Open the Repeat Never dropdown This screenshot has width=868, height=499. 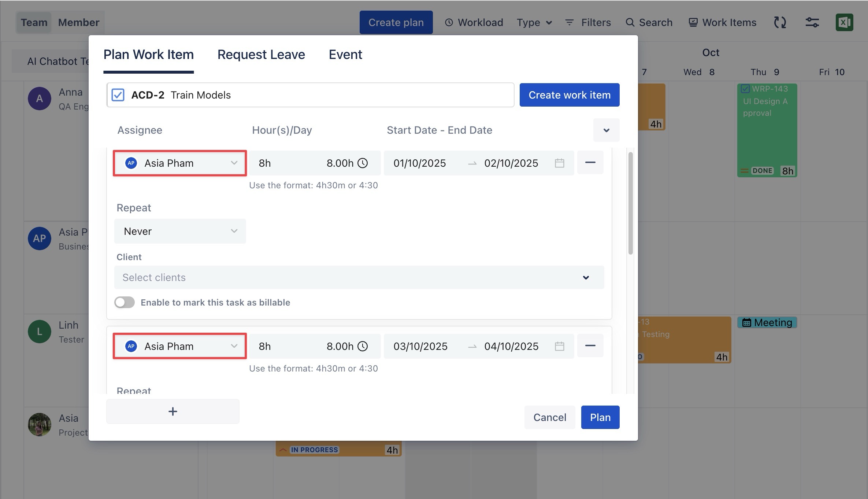pos(180,231)
